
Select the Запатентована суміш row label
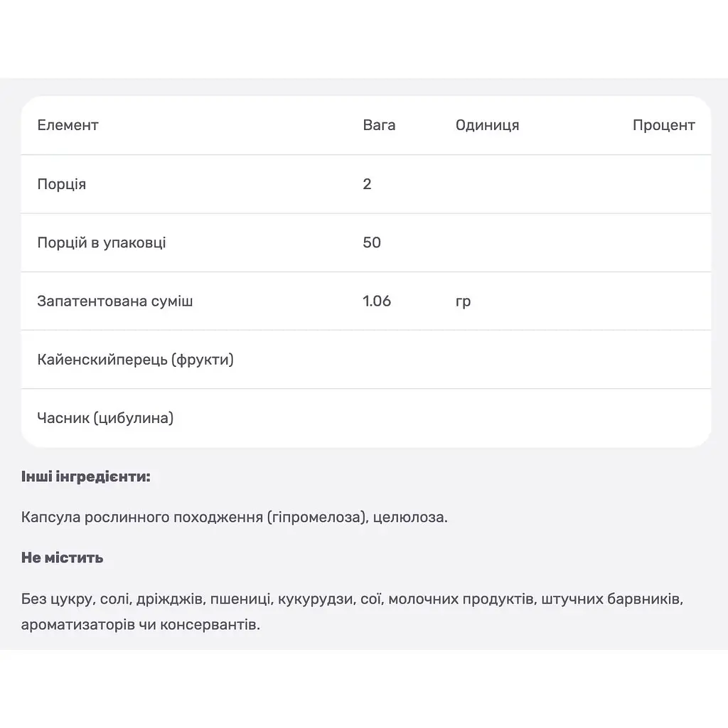[115, 301]
